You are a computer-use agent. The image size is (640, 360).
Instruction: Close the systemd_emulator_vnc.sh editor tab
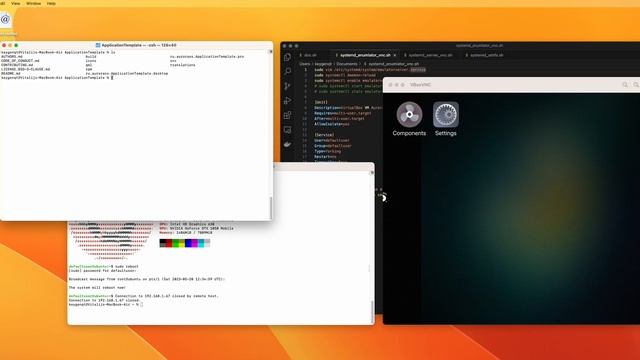tap(395, 55)
